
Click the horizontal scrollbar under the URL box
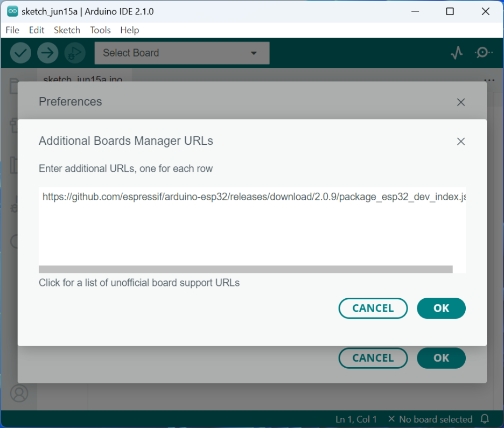coord(246,269)
